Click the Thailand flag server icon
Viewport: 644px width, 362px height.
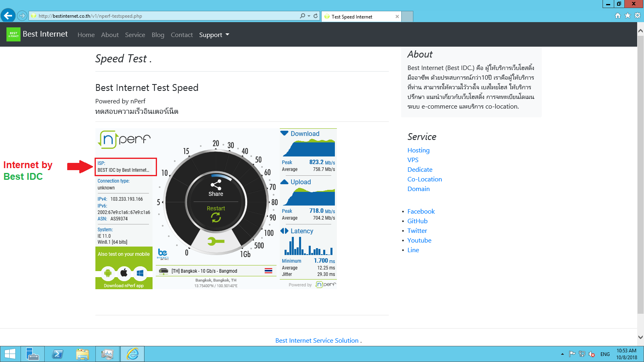pyautogui.click(x=268, y=271)
